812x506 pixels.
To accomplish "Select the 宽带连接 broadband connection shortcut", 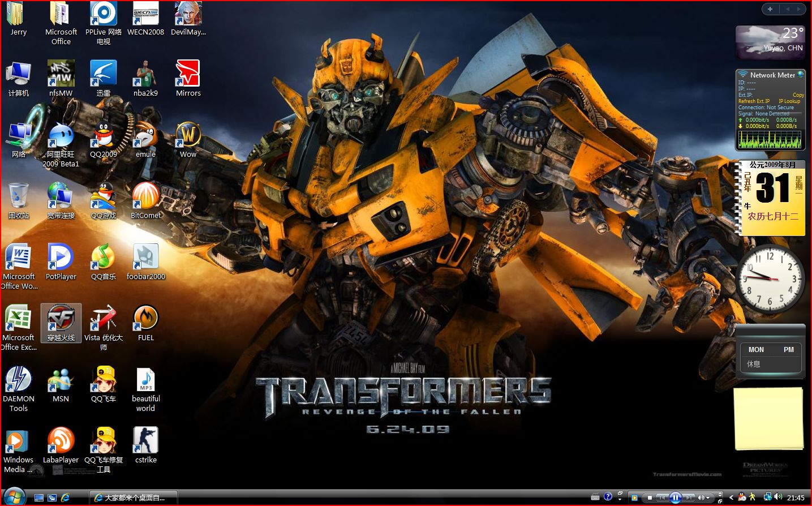I will coord(61,201).
